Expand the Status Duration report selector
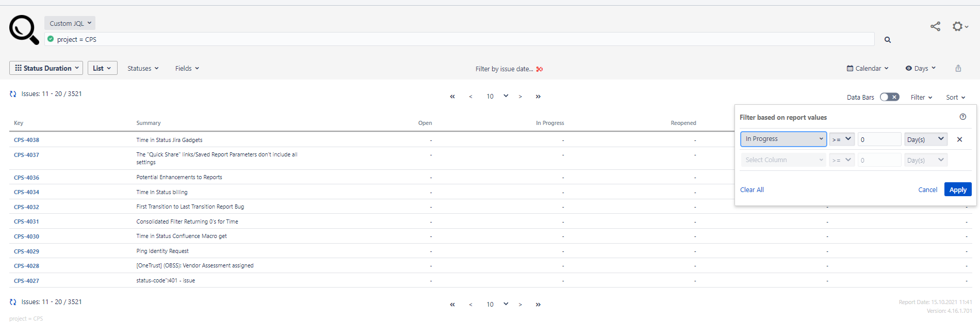Image resolution: width=980 pixels, height=333 pixels. tap(46, 68)
